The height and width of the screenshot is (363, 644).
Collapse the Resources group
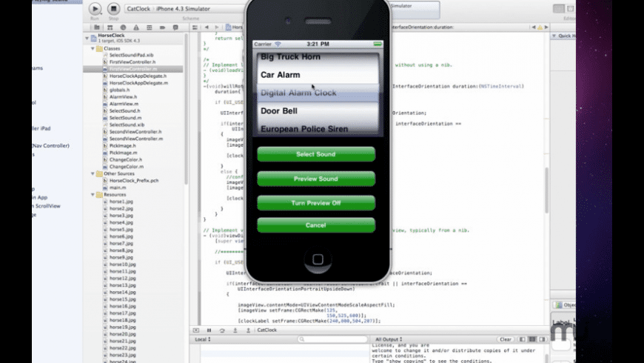point(93,194)
